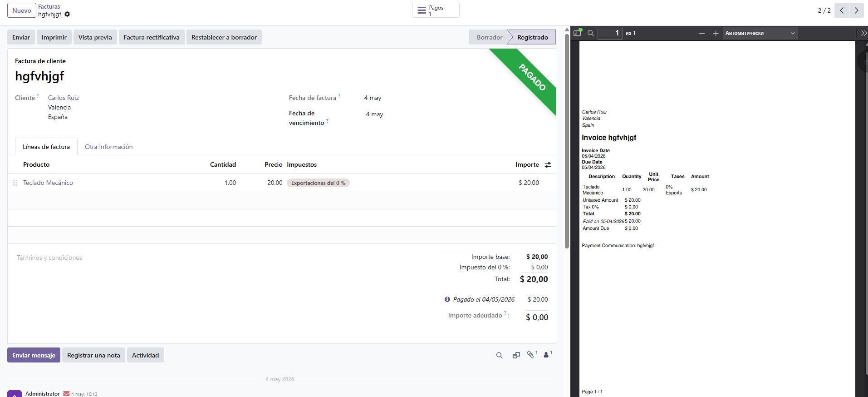Open the gear settings icon beside hgfvhjgf

67,14
